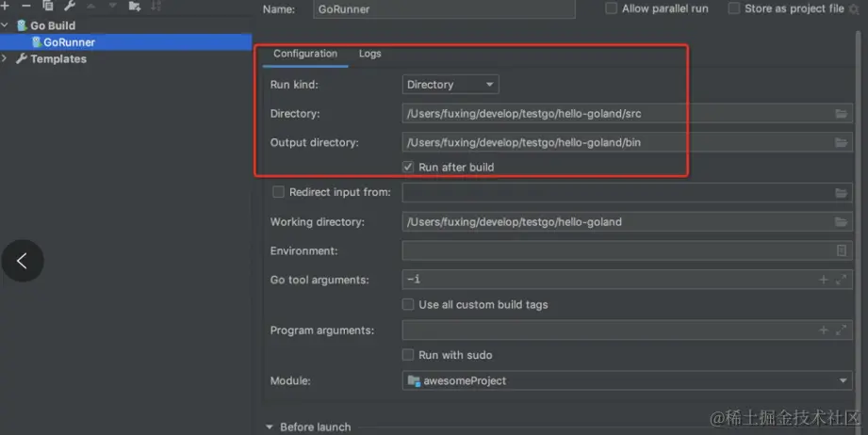The height and width of the screenshot is (435, 868).
Task: Click the Working directory field
Action: point(627,221)
